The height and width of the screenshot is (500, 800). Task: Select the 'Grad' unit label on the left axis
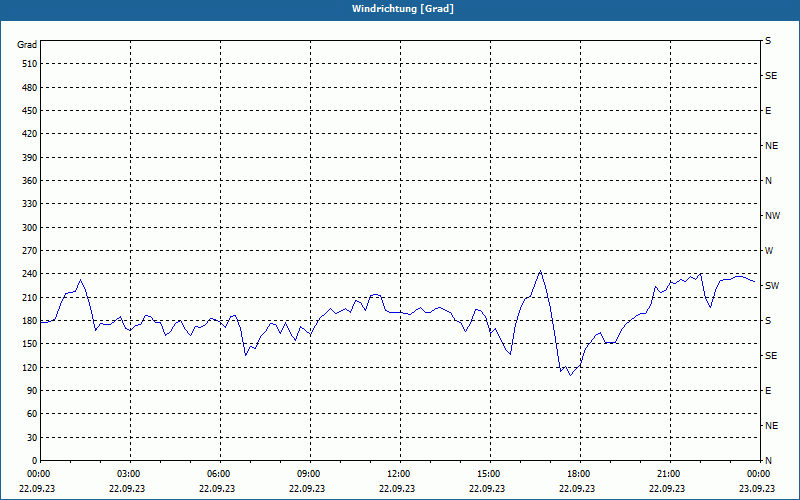point(27,45)
